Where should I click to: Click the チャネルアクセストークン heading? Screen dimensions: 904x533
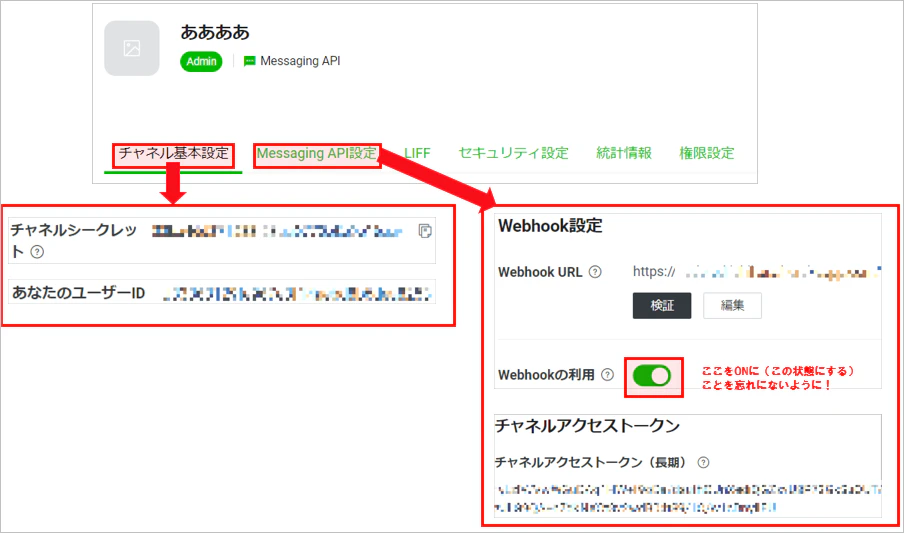(x=587, y=426)
